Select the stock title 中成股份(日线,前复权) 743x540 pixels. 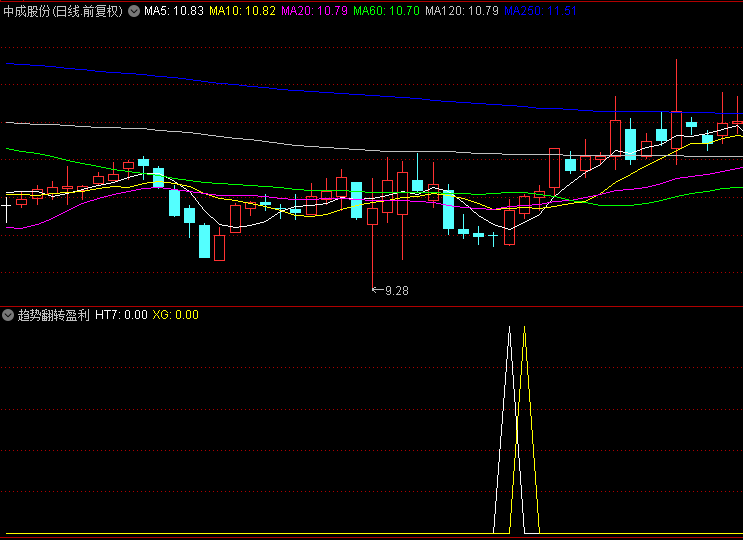pos(63,11)
